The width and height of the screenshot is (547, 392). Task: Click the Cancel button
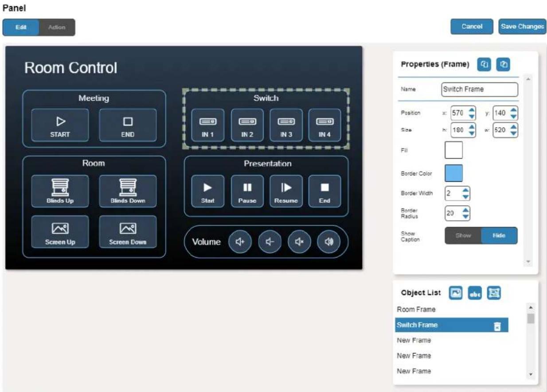472,27
